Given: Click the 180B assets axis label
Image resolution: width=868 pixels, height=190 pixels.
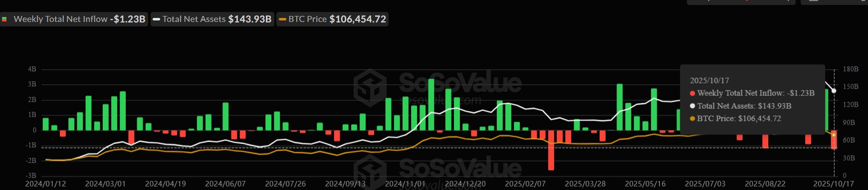Looking at the screenshot, I should point(851,69).
